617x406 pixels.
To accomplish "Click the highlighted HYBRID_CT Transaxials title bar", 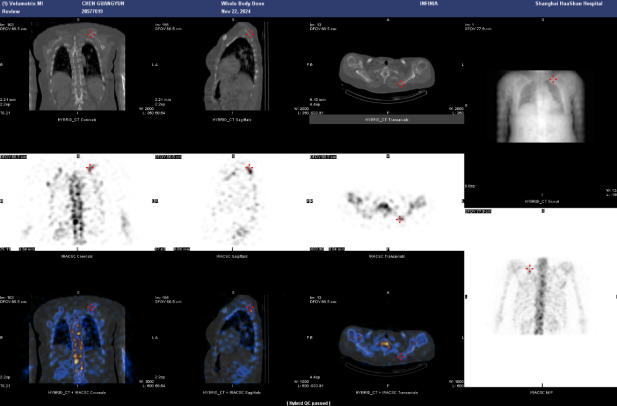I will 386,119.
